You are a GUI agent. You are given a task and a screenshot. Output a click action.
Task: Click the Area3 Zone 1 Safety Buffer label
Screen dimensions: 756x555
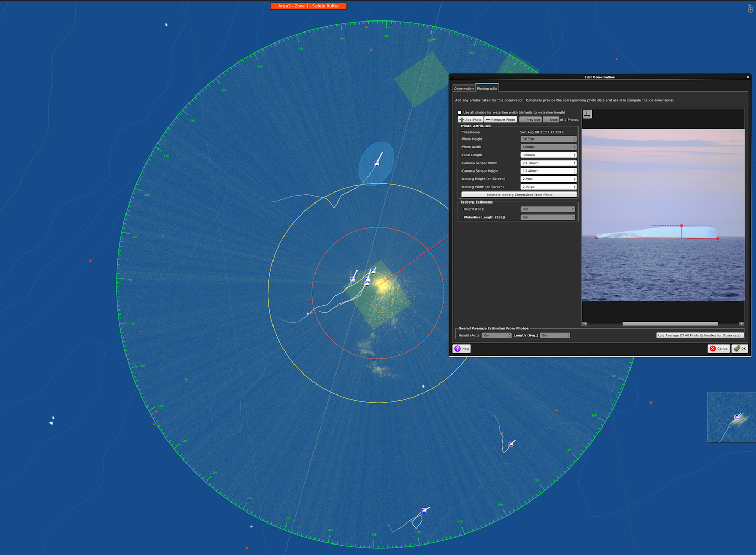coord(309,6)
